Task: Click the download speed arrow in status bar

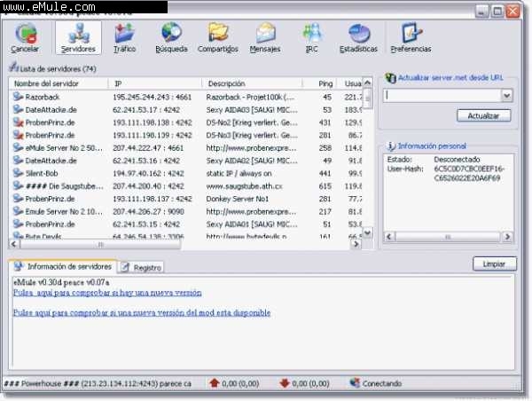Action: (x=285, y=383)
